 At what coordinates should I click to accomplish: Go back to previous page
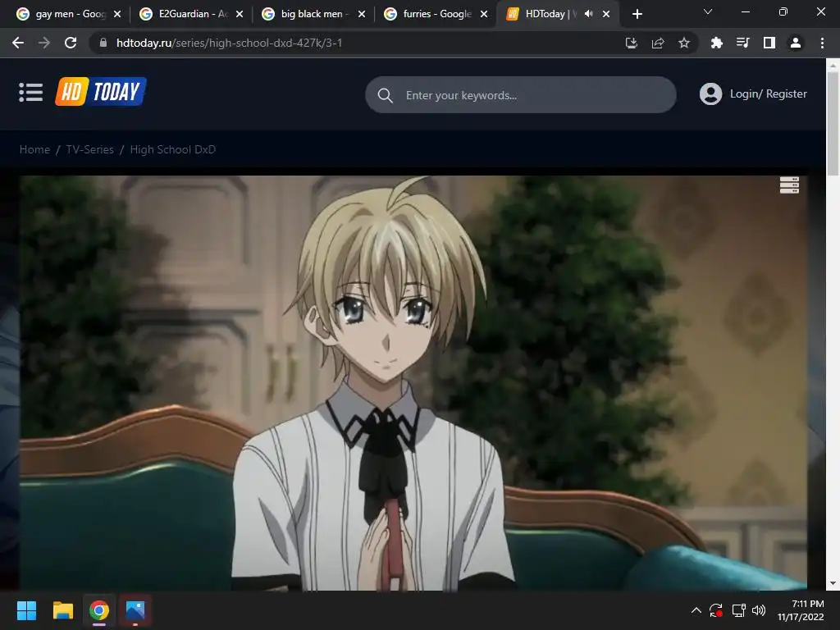tap(18, 43)
